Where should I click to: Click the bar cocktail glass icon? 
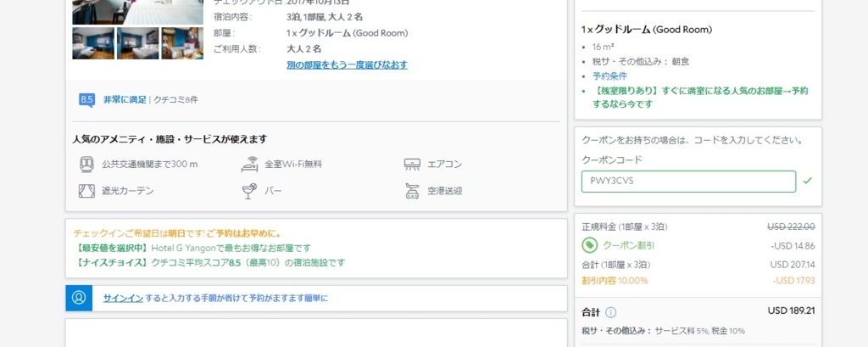click(x=249, y=191)
